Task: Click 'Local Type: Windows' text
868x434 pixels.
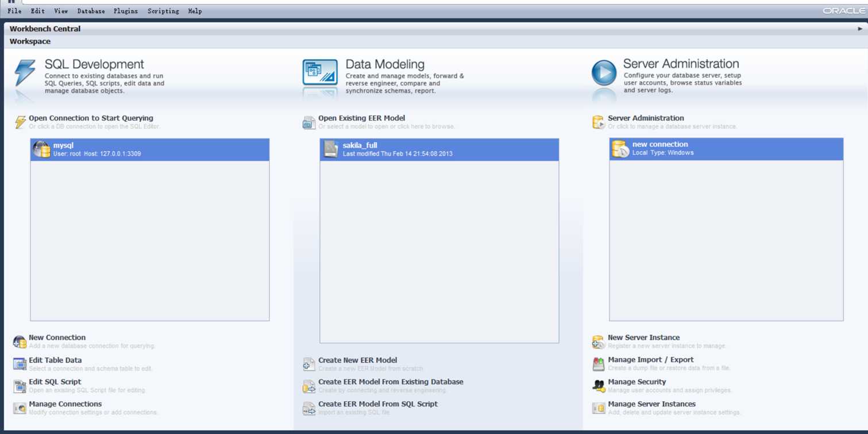Action: tap(663, 153)
